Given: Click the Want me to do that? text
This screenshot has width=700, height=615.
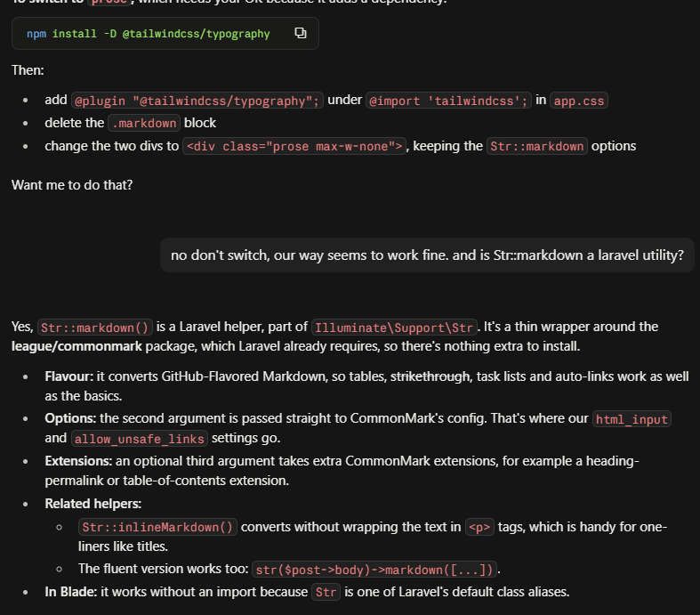Looking at the screenshot, I should 72,185.
